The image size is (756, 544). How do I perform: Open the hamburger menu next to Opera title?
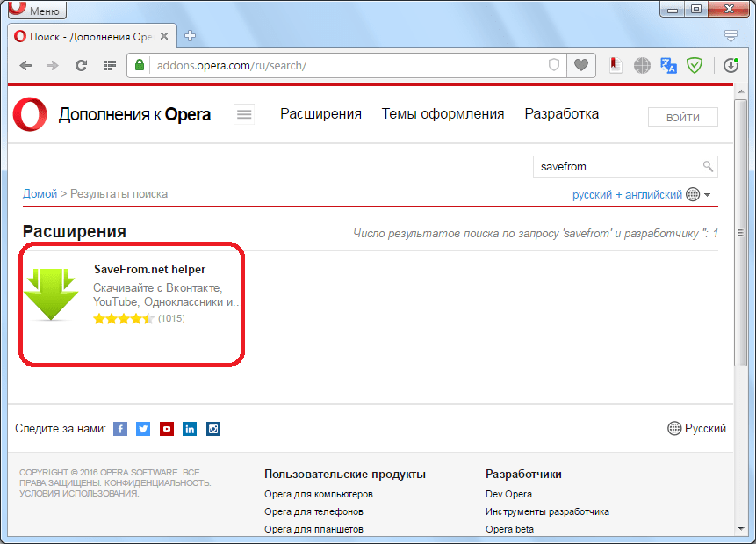(244, 114)
